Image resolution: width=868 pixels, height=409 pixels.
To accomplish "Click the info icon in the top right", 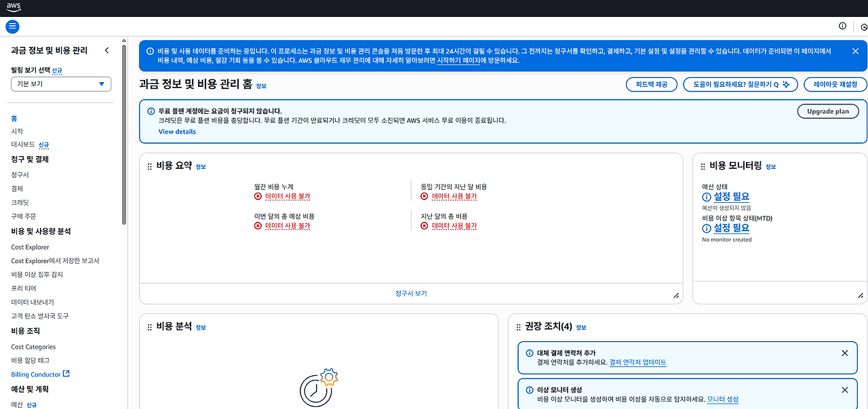I will pyautogui.click(x=842, y=26).
